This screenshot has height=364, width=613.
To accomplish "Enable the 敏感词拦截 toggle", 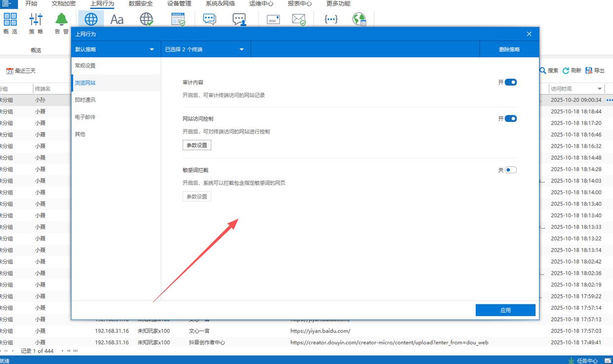I will (x=510, y=170).
